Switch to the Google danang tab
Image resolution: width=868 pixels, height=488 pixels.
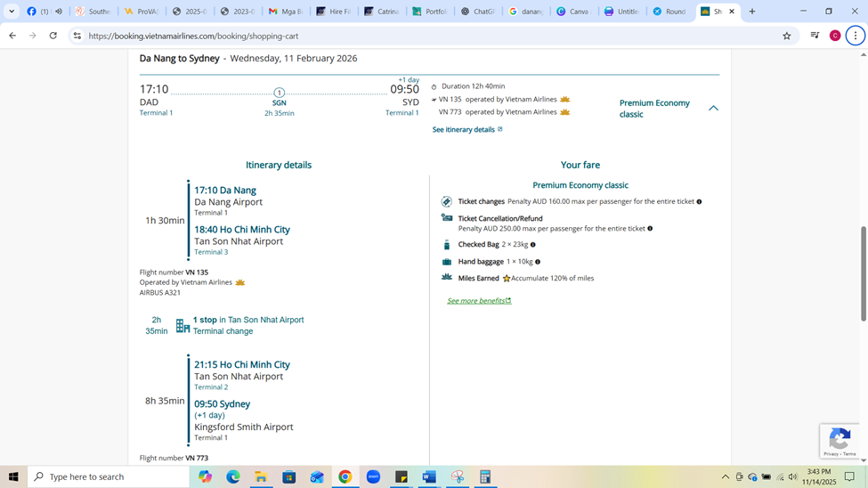526,11
